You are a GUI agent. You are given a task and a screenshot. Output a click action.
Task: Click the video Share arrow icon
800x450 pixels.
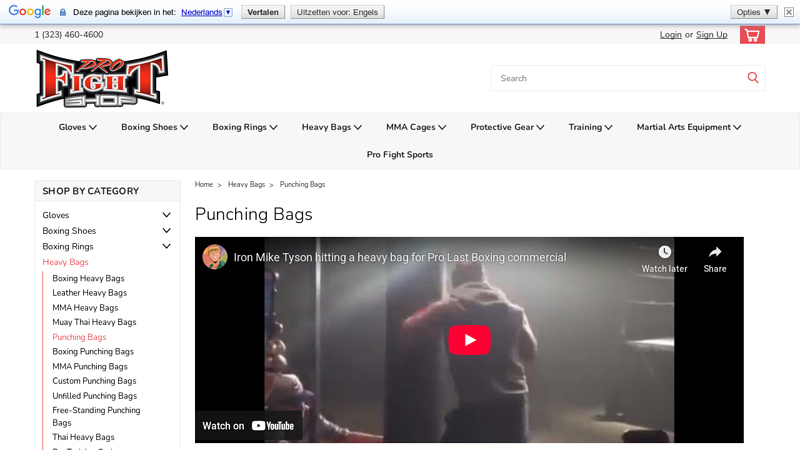[x=715, y=252]
